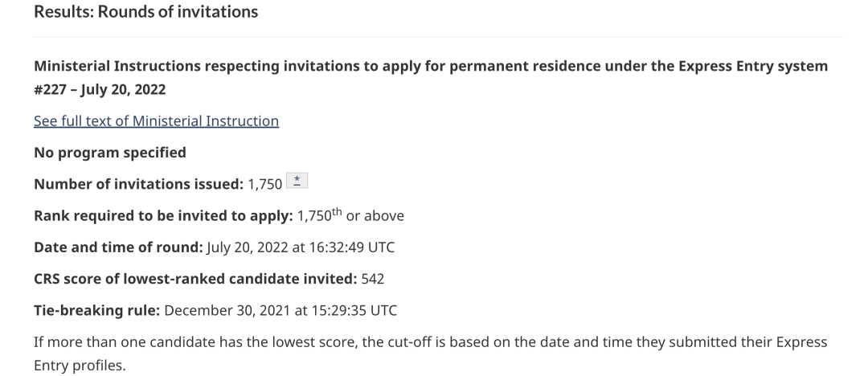Click the Number of invitations issued label
This screenshot has width=868, height=376.
pyautogui.click(x=139, y=184)
